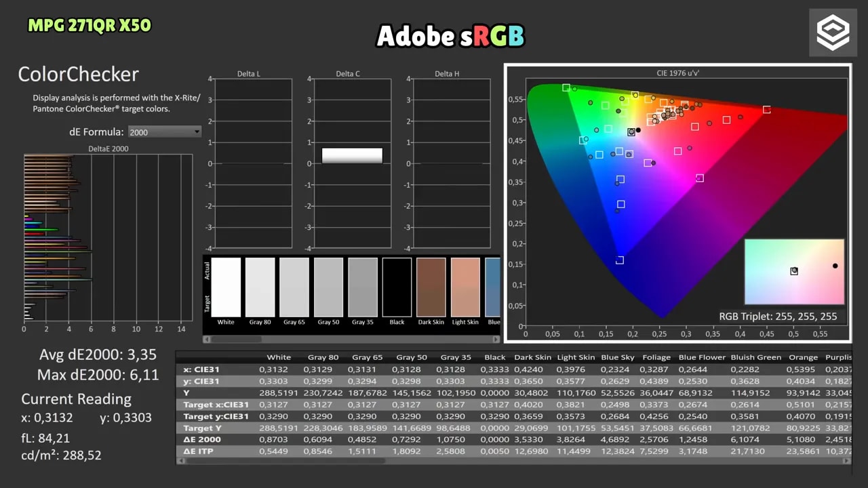This screenshot has height=488, width=868.
Task: Click the Delta C white bar
Action: [x=352, y=155]
